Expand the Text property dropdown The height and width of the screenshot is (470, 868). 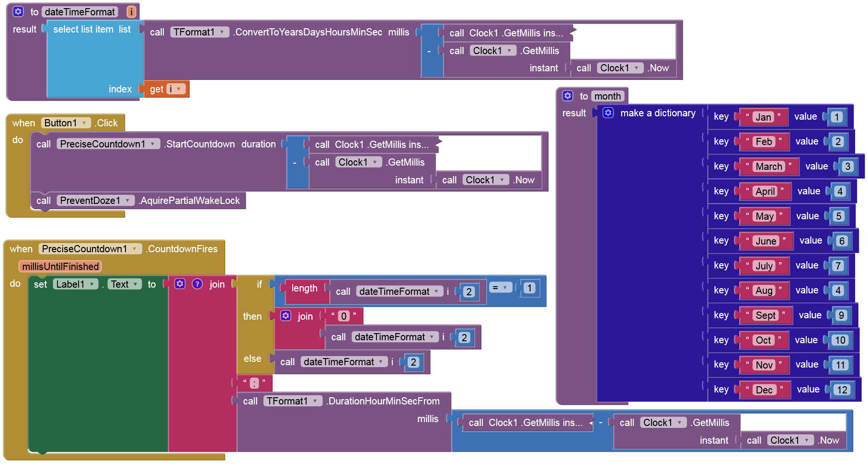tap(136, 284)
